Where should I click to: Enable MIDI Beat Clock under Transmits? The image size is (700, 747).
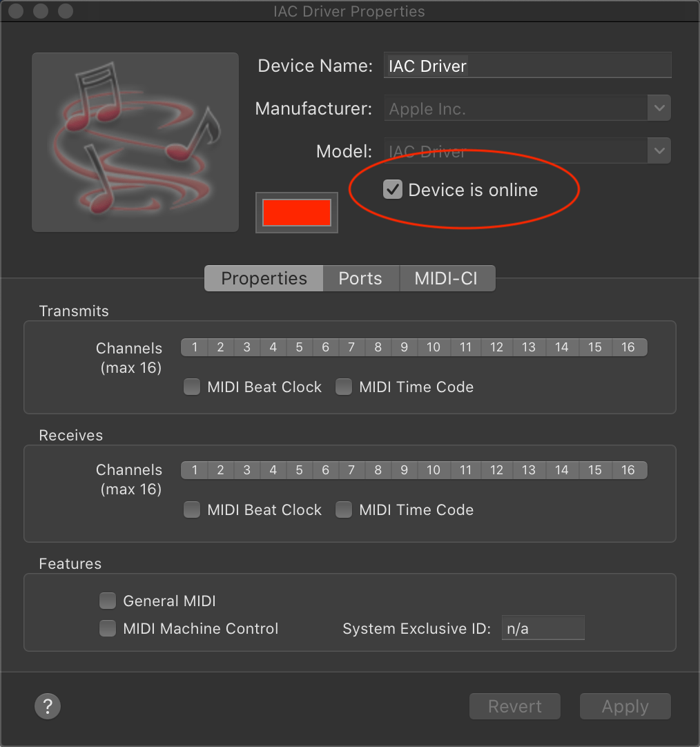pos(192,387)
